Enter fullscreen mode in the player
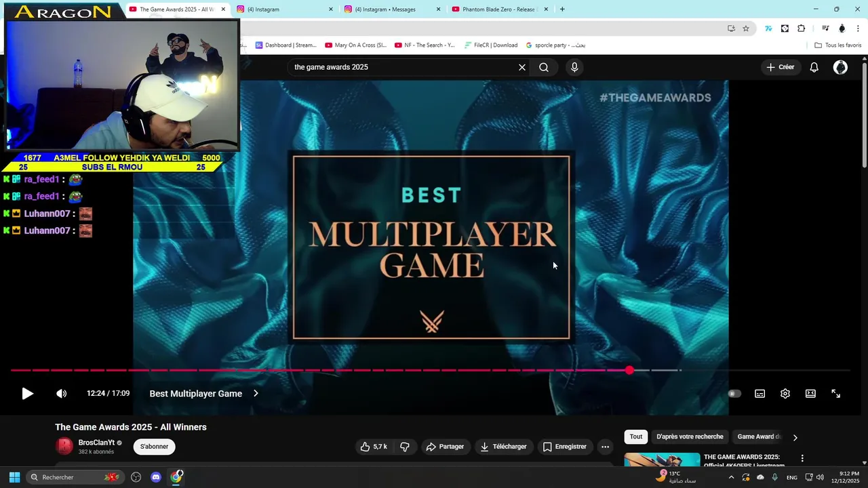Image resolution: width=868 pixels, height=488 pixels. [x=836, y=394]
